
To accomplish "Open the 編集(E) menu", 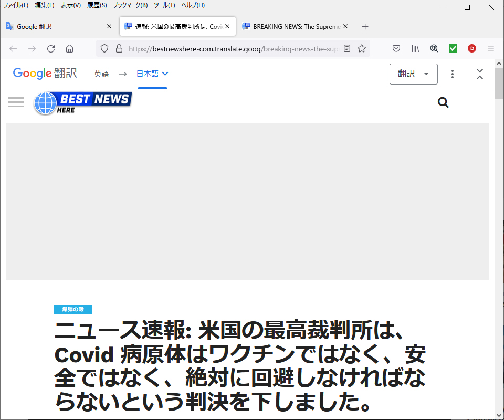I will [x=44, y=5].
